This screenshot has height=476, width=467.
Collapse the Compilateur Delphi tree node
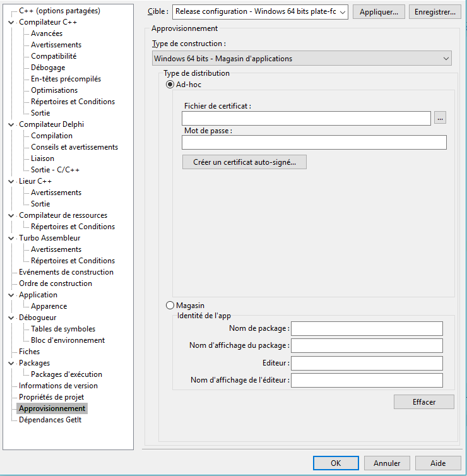(x=11, y=125)
